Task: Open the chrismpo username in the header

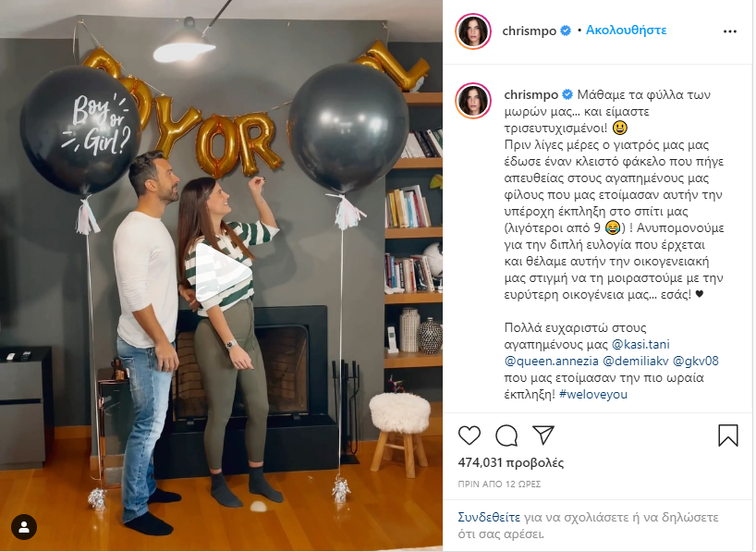Action: point(529,31)
